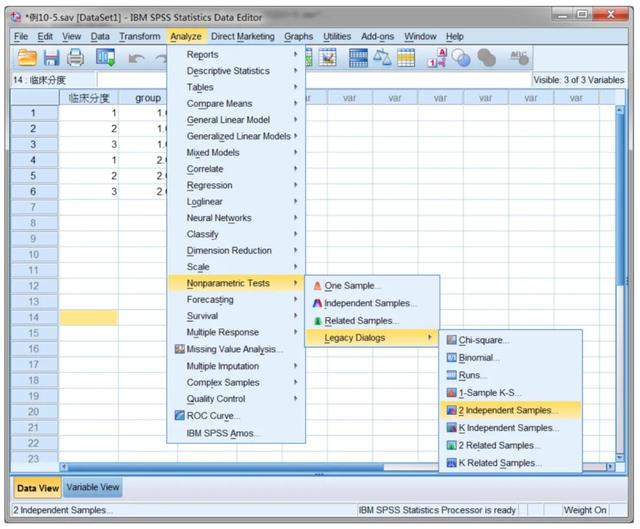
Task: Switch to the Data View tab
Action: point(38,488)
